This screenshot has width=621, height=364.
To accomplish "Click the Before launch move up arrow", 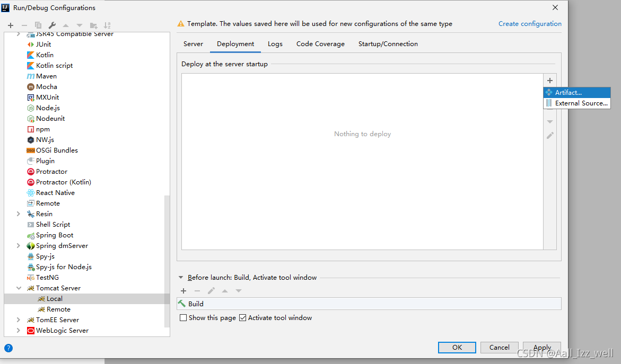I will tap(225, 291).
